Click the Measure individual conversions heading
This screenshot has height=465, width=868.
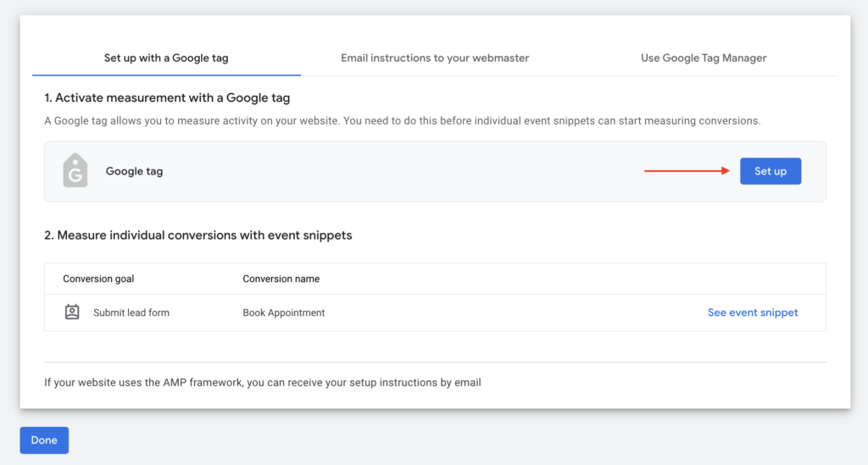coord(198,235)
